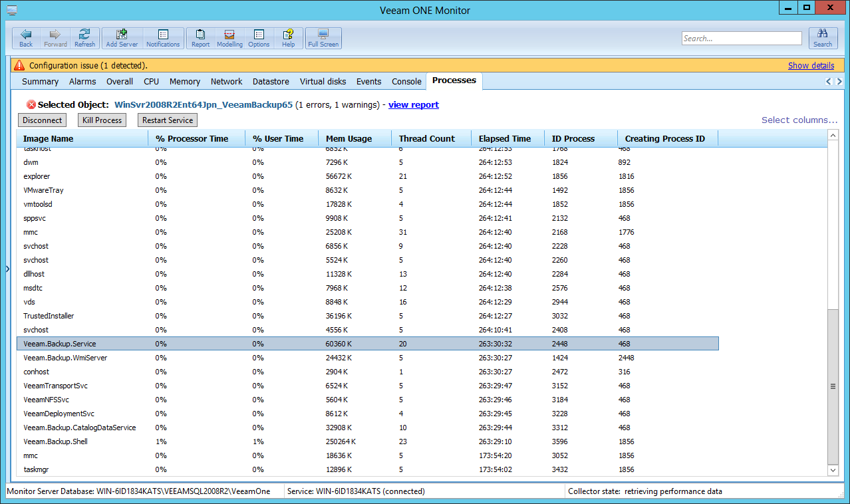The width and height of the screenshot is (850, 504).
Task: Sort by the Image Name column header
Action: [82, 138]
